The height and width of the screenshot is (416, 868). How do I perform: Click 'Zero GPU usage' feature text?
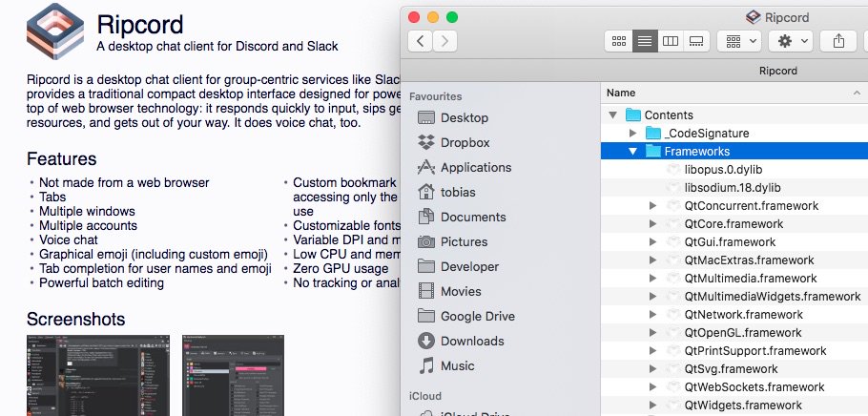tap(341, 269)
